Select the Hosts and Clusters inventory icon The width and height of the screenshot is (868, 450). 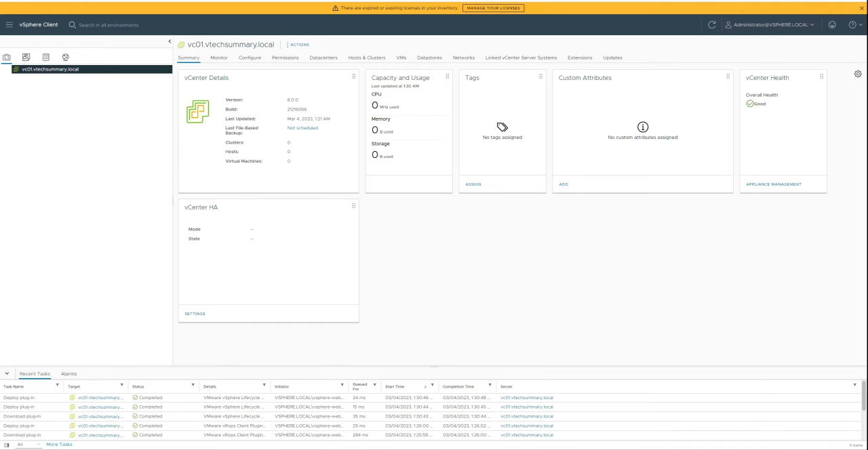click(7, 58)
